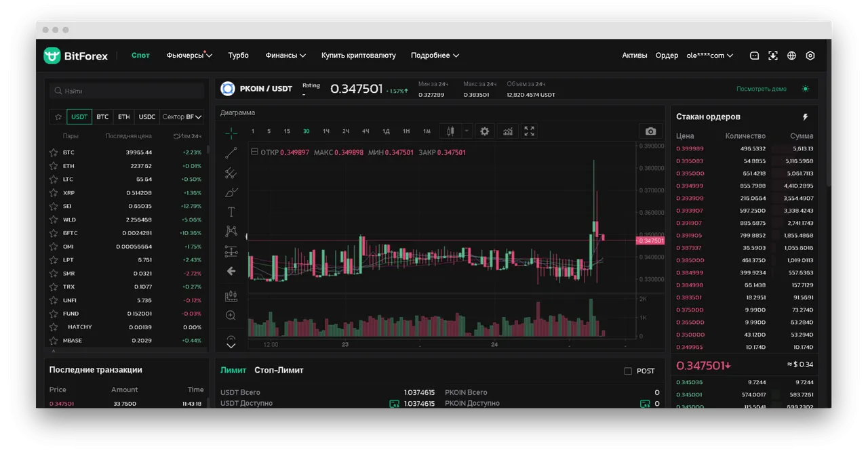Expand the Фьючерсы menu

coord(189,56)
